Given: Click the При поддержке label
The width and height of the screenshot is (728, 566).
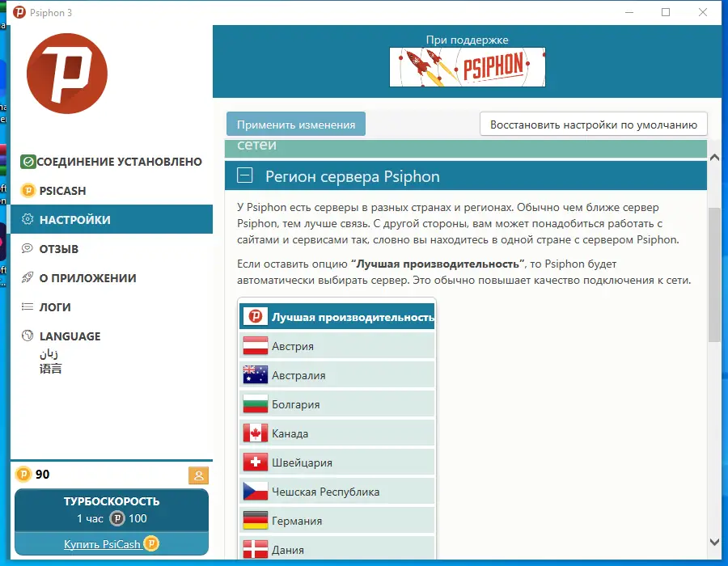Looking at the screenshot, I should 467,40.
